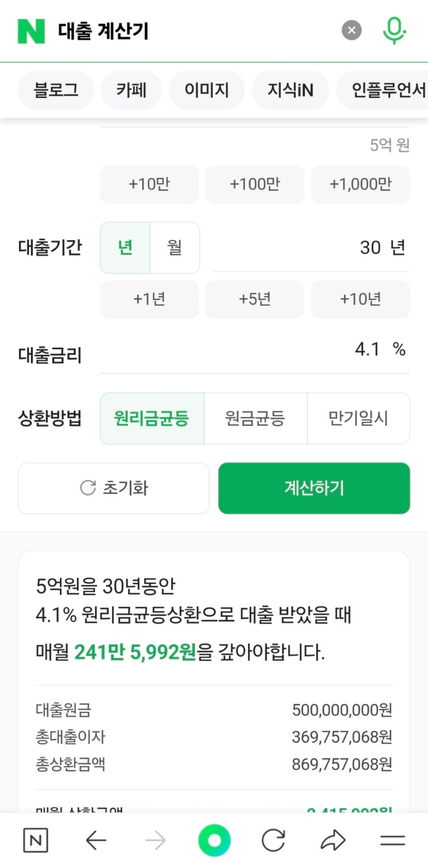Reload the page with refresh icon
Viewport: 428px width, 868px height.
point(273,841)
